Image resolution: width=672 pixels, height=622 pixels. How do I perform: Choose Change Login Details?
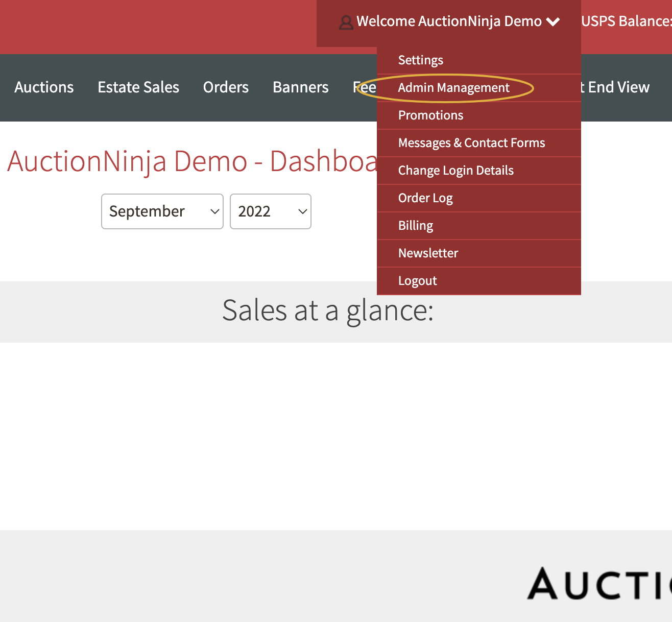point(479,171)
